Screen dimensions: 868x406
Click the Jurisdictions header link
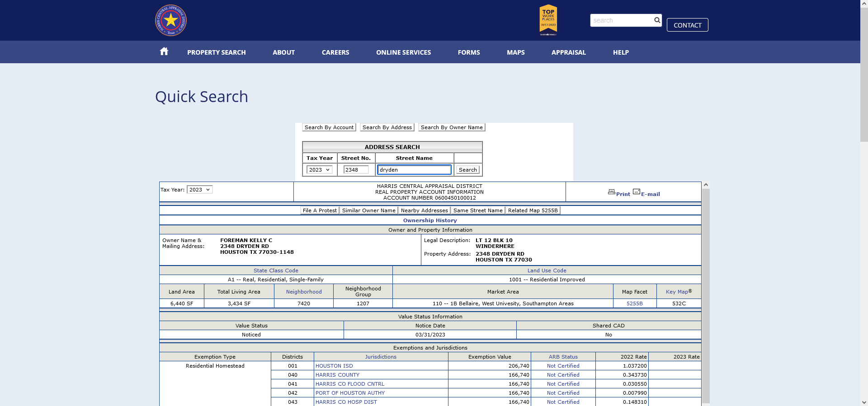(381, 357)
